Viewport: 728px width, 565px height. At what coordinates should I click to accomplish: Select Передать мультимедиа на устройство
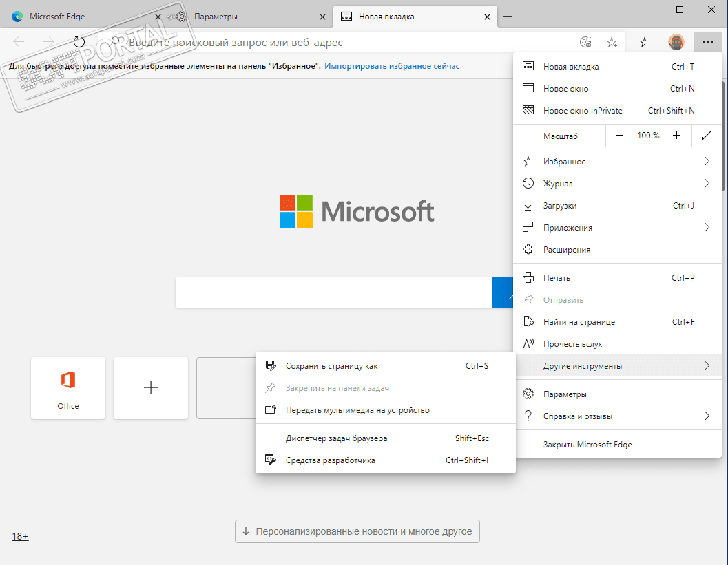pyautogui.click(x=386, y=410)
